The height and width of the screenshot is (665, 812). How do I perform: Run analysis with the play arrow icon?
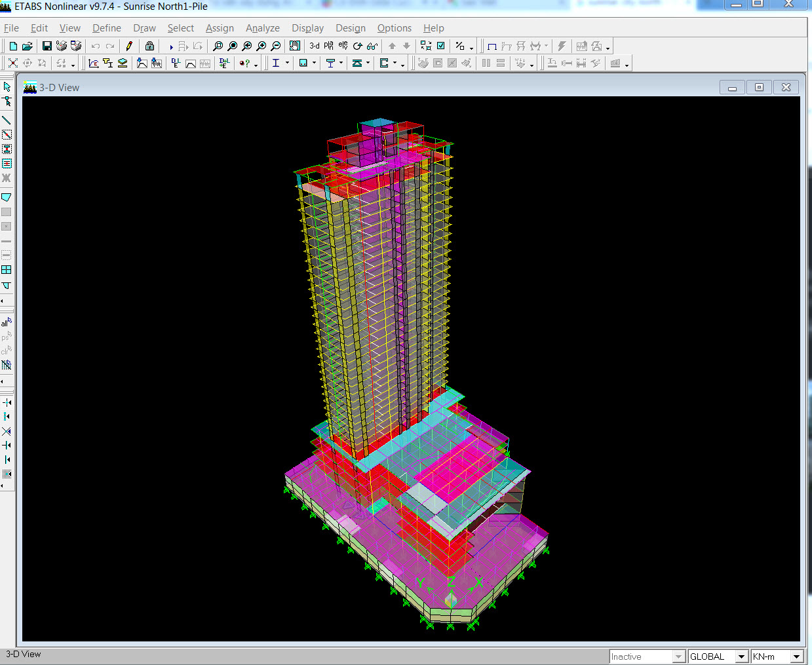click(170, 47)
